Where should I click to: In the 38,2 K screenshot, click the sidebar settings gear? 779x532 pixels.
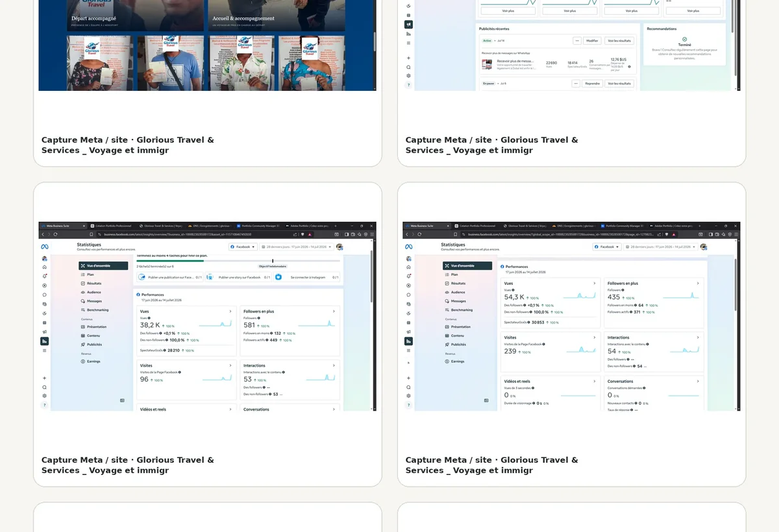coord(45,396)
